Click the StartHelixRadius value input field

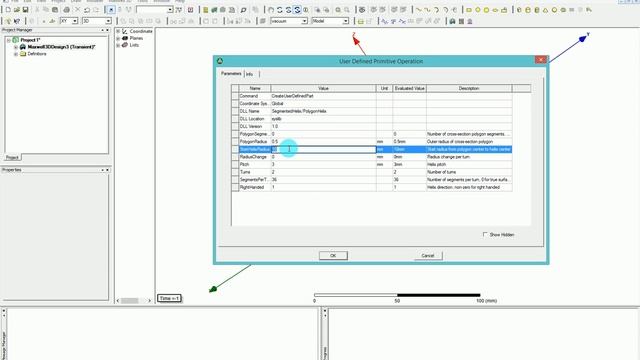(323, 149)
